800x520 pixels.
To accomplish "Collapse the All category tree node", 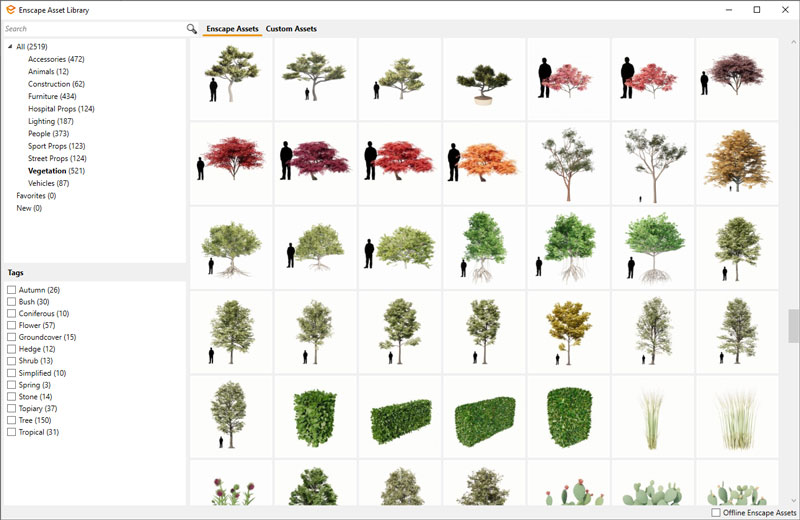I will pos(10,47).
